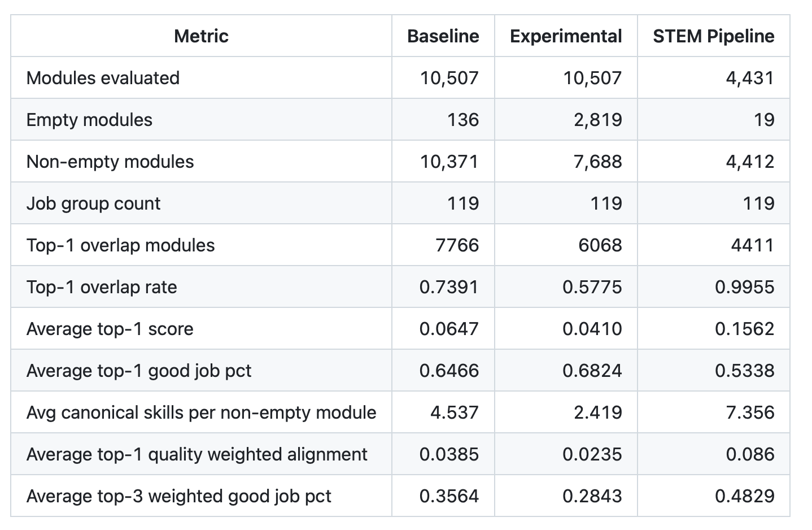Click the Experimental column header
This screenshot has height=530, width=812.
coord(565,36)
